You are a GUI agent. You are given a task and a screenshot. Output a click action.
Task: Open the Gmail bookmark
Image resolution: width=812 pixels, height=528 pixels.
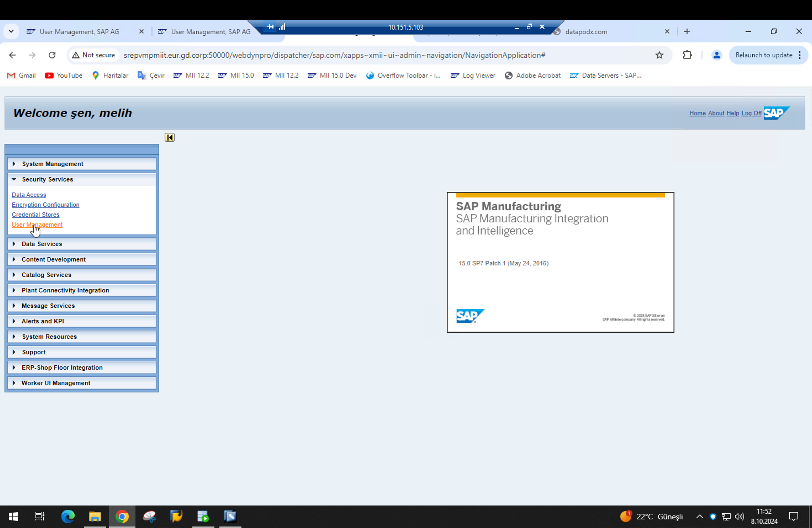[x=21, y=75]
